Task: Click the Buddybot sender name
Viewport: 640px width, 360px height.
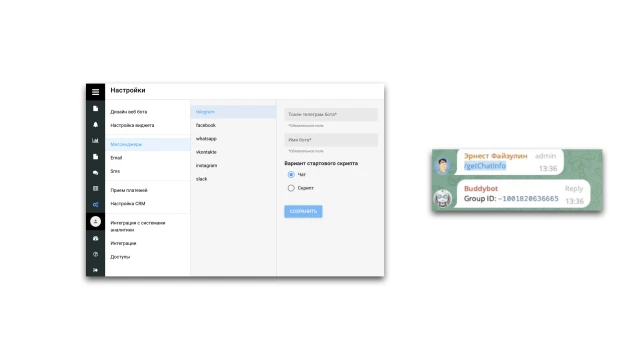Action: (x=481, y=189)
